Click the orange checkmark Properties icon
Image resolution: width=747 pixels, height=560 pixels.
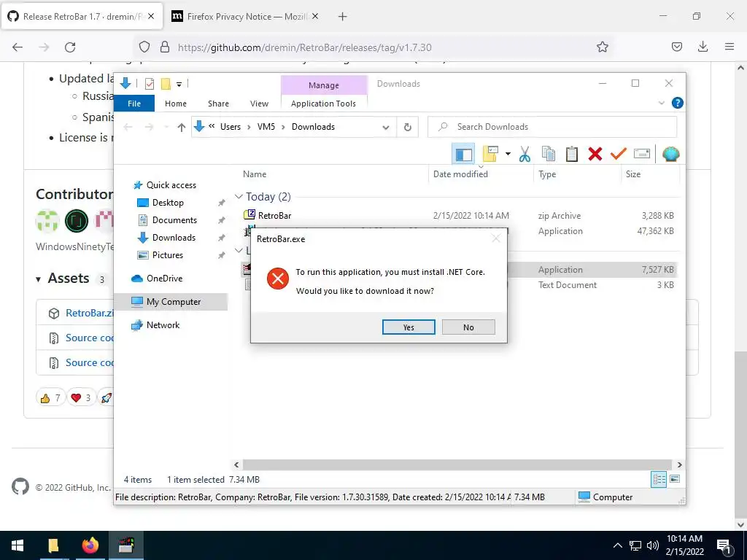point(619,154)
